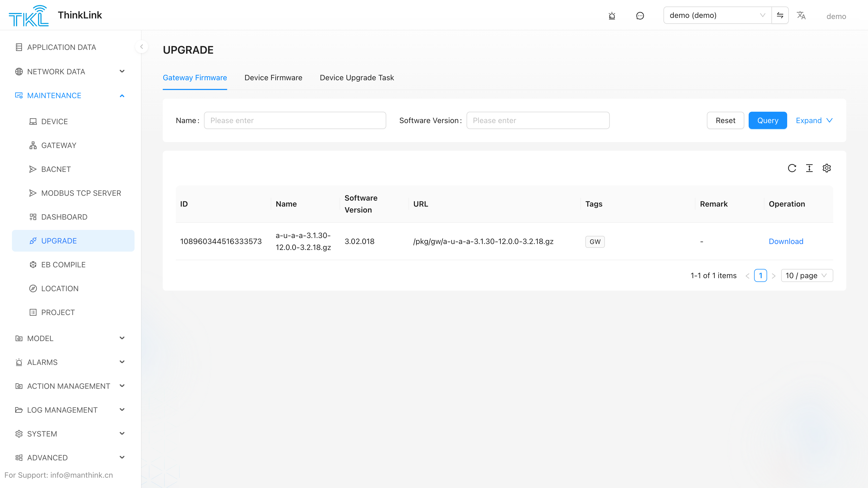Collapse the Maintenance menu chevron

pos(122,96)
